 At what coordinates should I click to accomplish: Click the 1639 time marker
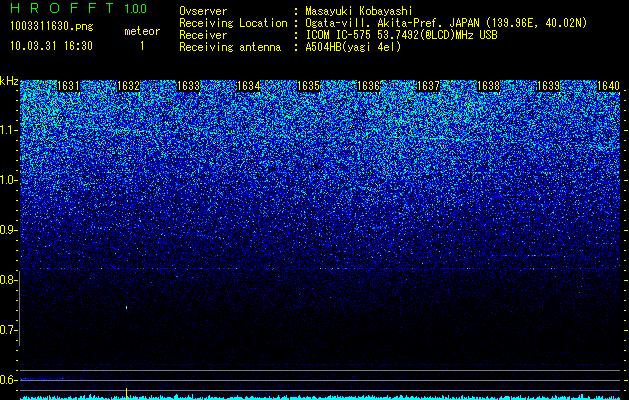click(548, 86)
